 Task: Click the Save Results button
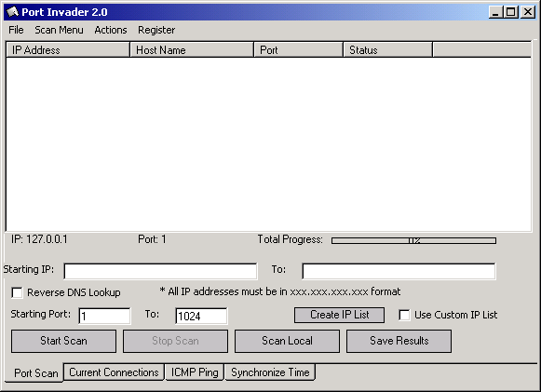[399, 342]
